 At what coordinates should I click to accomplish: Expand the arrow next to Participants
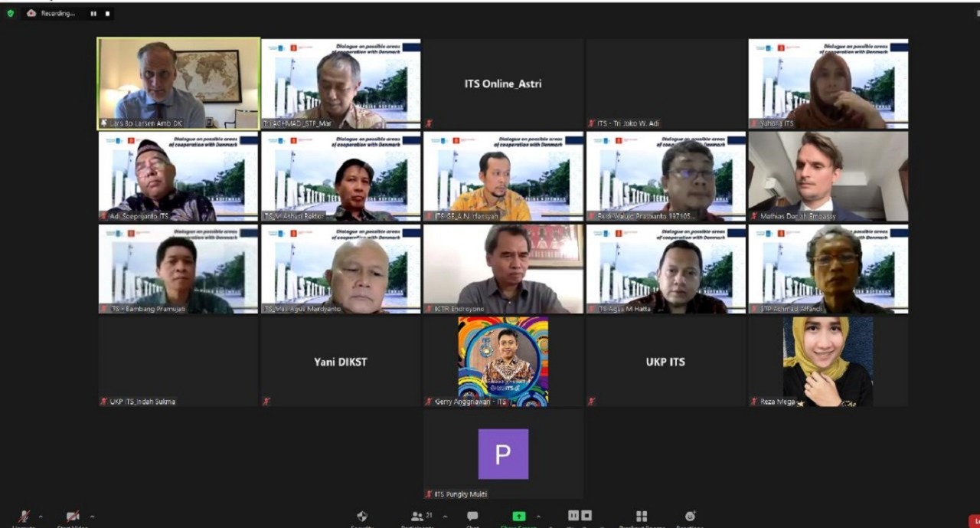point(445,517)
